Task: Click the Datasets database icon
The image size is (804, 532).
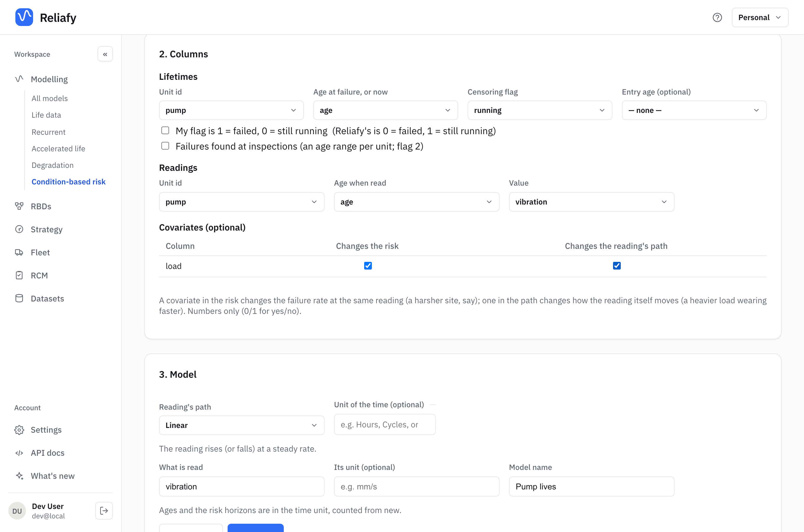Action: pos(19,298)
